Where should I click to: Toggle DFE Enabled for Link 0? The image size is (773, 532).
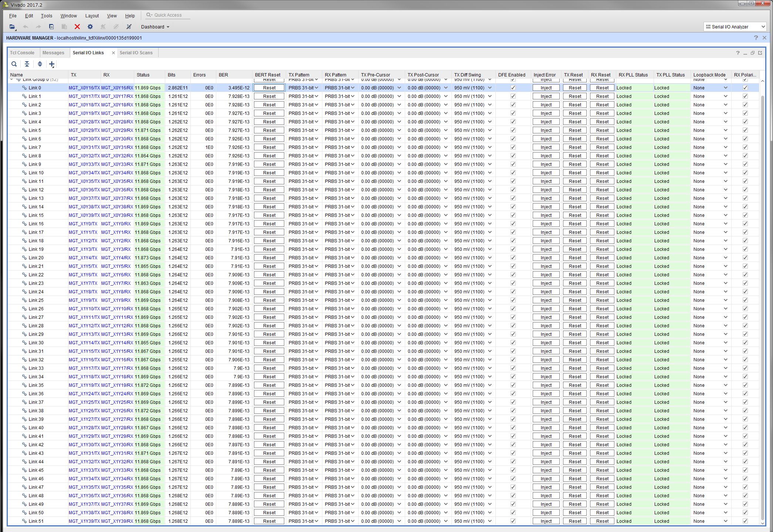(x=513, y=88)
